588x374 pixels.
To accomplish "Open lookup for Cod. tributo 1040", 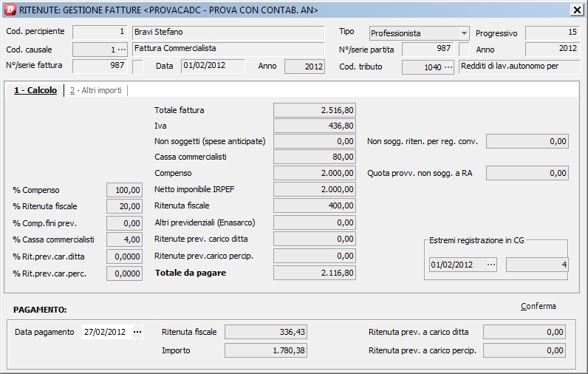I will tap(448, 67).
